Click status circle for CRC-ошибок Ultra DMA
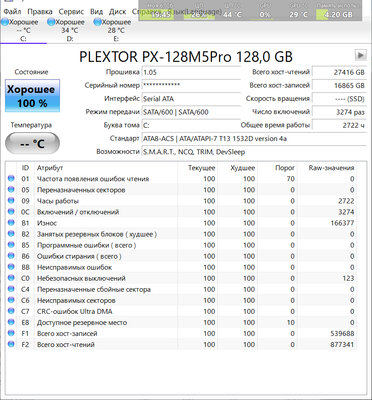Screen dimensions: 372x400 coord(11,311)
